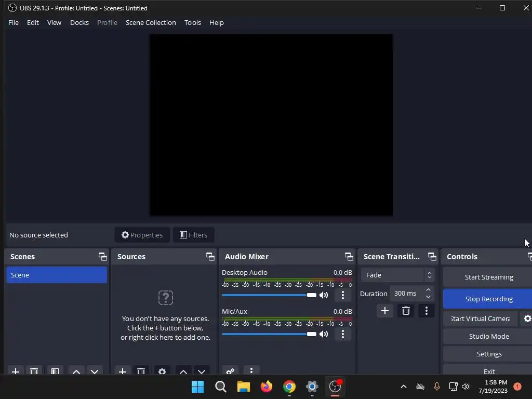
Task: Click the microphone icon in the system tray
Action: pyautogui.click(x=436, y=387)
